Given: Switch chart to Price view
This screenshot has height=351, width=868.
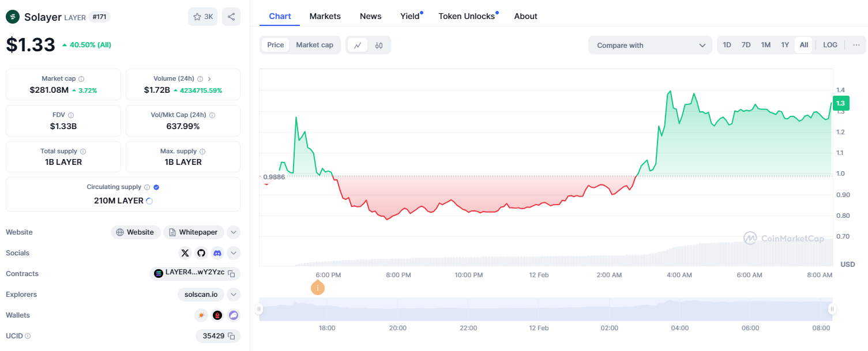Looking at the screenshot, I should click(x=276, y=45).
